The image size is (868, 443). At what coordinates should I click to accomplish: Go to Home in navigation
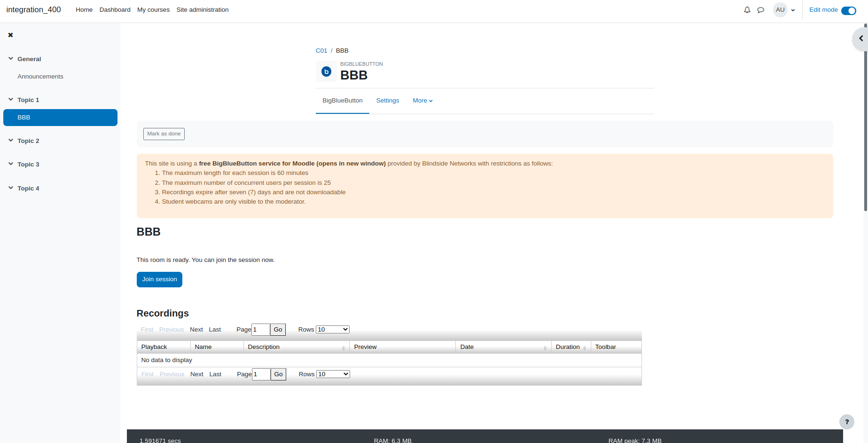(x=84, y=10)
